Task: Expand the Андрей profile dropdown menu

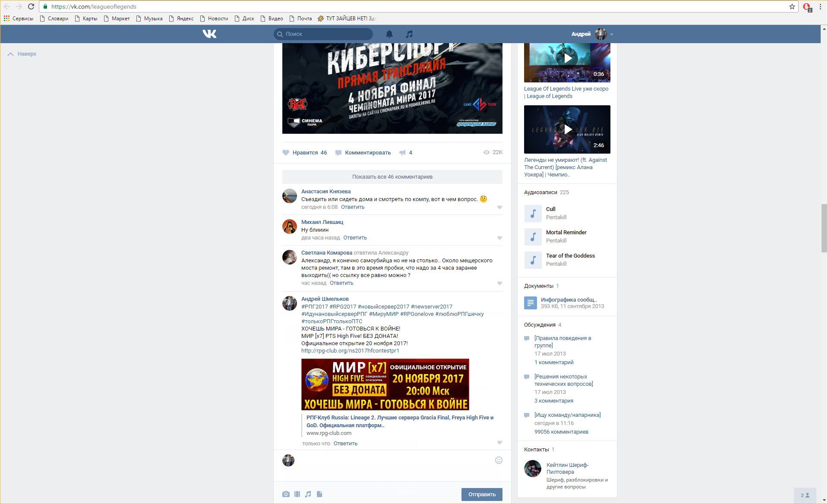Action: (612, 34)
